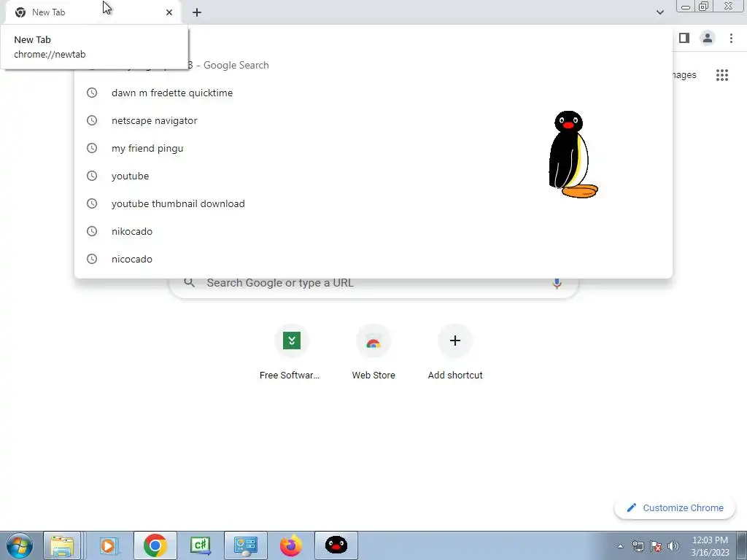This screenshot has height=560, width=747.
Task: Open the C# application on the taskbar
Action: coord(201,545)
